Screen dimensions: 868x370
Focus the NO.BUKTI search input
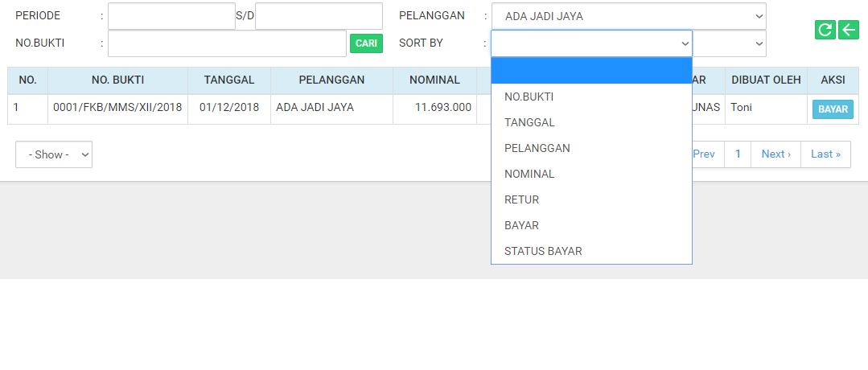pos(227,43)
